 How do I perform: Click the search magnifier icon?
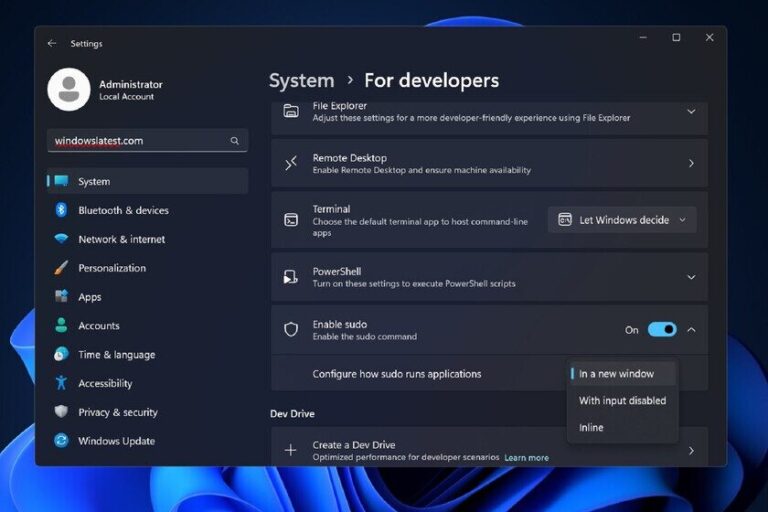pyautogui.click(x=235, y=141)
